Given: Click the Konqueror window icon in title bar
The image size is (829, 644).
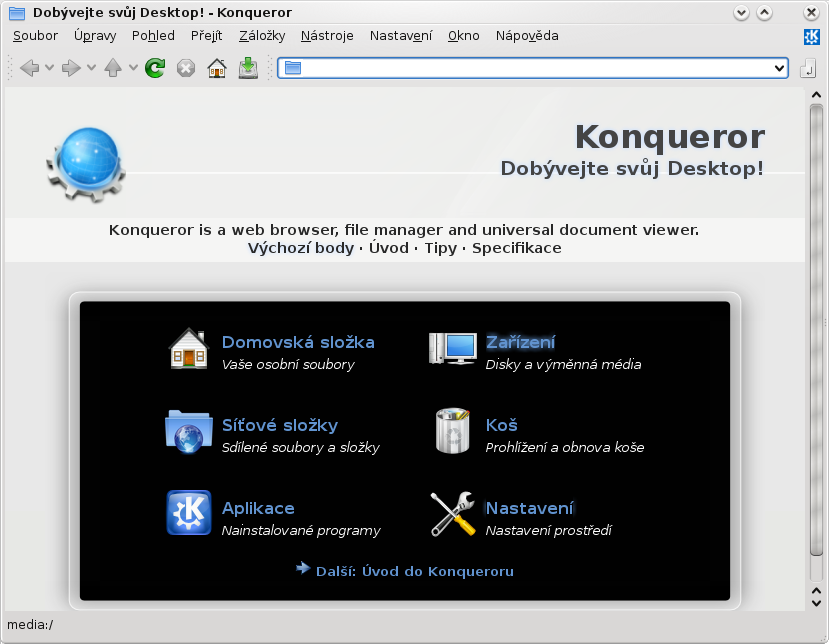Looking at the screenshot, I should 17,13.
